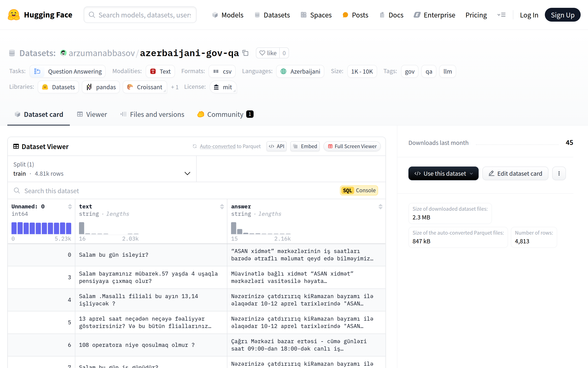The width and height of the screenshot is (588, 368).
Task: Click the like count 0
Action: click(x=284, y=53)
